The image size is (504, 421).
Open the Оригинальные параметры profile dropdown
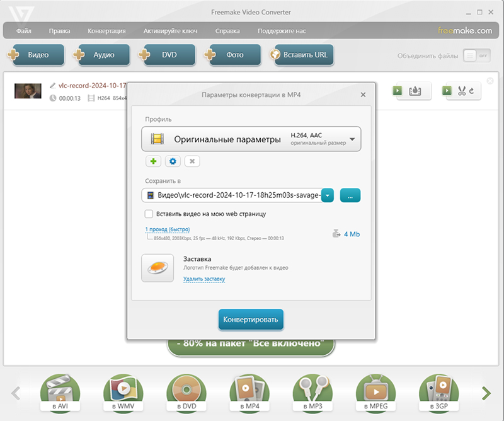coord(251,139)
